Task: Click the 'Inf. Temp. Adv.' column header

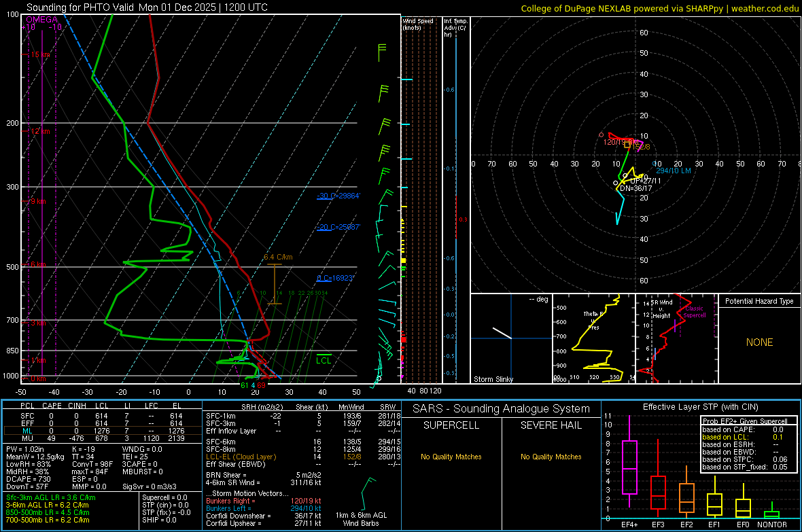Action: pyautogui.click(x=455, y=28)
